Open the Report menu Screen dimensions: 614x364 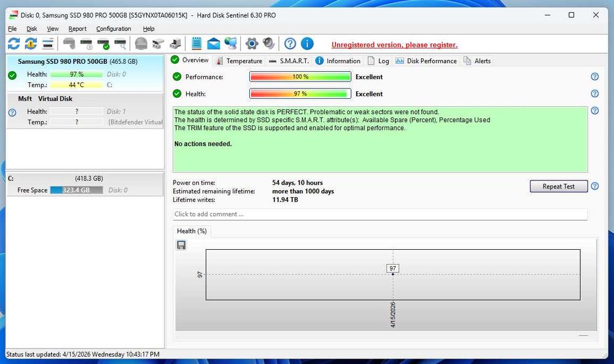(77, 29)
